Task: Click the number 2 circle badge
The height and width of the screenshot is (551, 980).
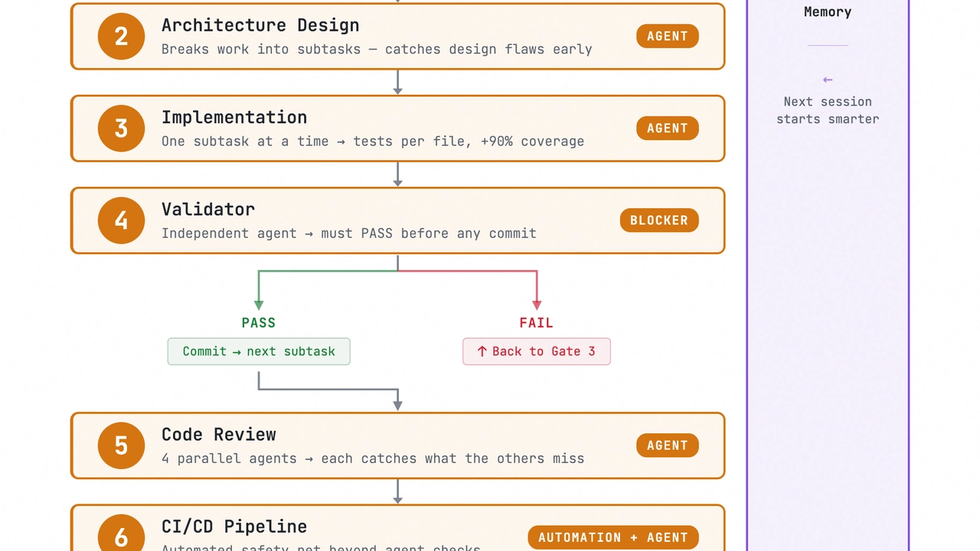Action: pyautogui.click(x=121, y=36)
